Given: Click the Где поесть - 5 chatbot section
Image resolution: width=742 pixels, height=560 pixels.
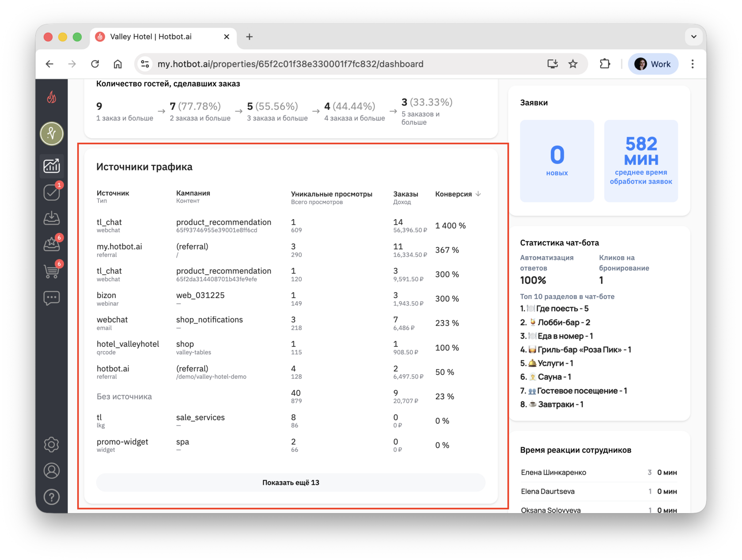Looking at the screenshot, I should pyautogui.click(x=554, y=308).
